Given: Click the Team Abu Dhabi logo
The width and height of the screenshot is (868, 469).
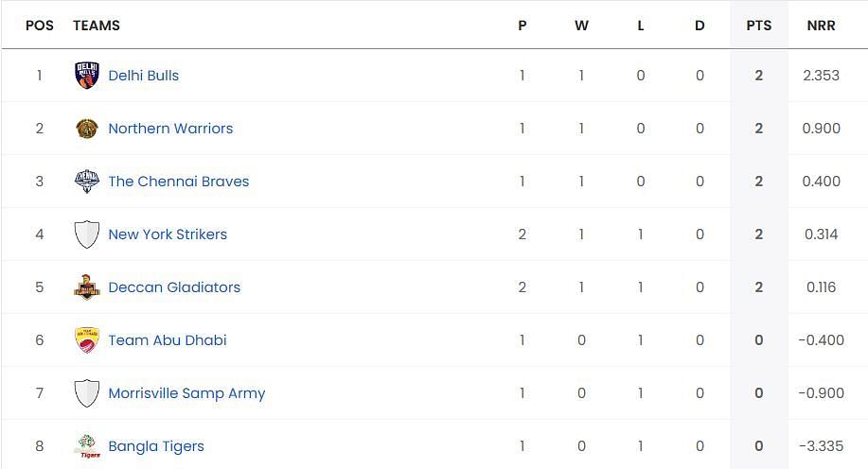Looking at the screenshot, I should click(87, 340).
